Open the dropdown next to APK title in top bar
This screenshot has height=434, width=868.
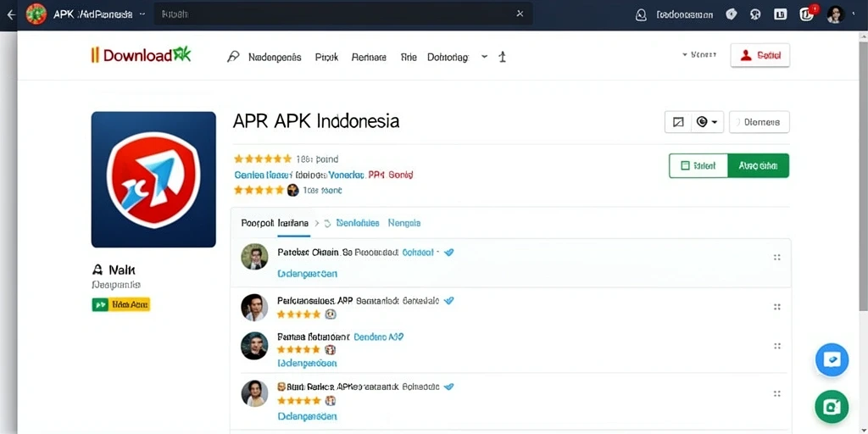(x=142, y=15)
